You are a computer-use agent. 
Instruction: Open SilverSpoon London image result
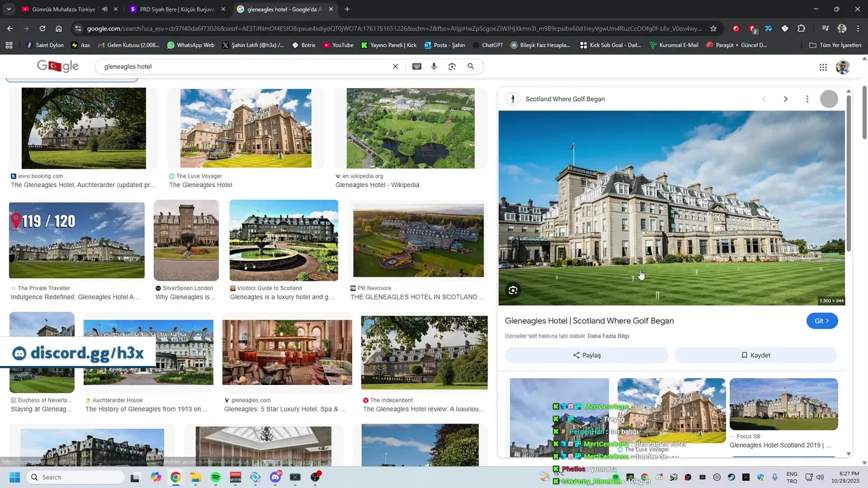pyautogui.click(x=186, y=240)
